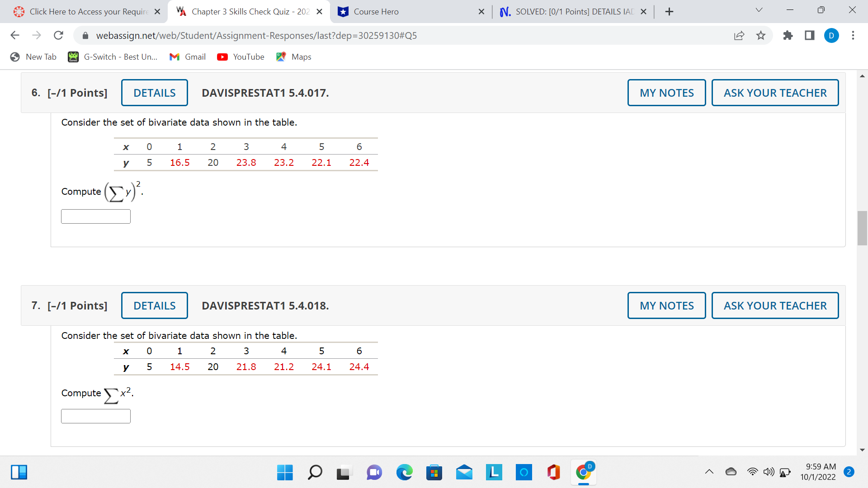Open the Gmail bookmark
Viewport: 868px width, 488px height.
(188, 57)
